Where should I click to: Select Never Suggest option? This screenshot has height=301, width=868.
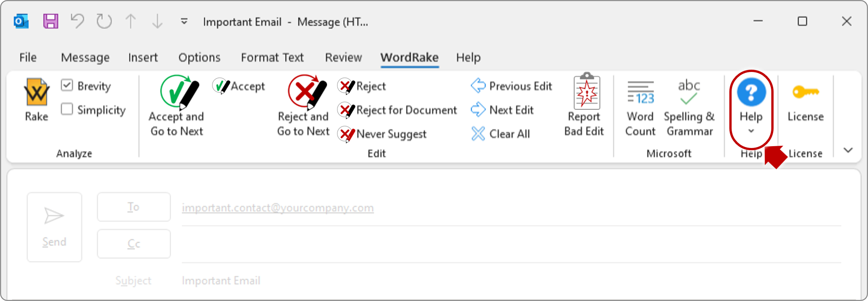tap(382, 134)
